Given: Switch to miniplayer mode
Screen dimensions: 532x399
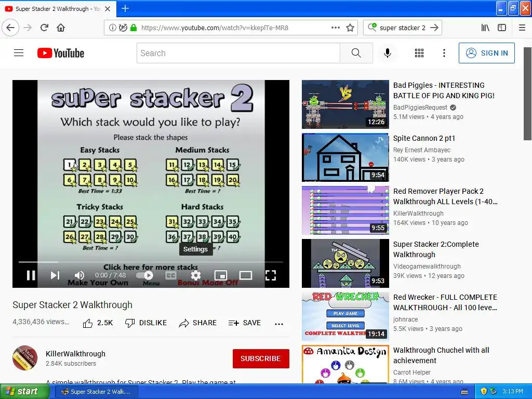Looking at the screenshot, I should coord(221,275).
